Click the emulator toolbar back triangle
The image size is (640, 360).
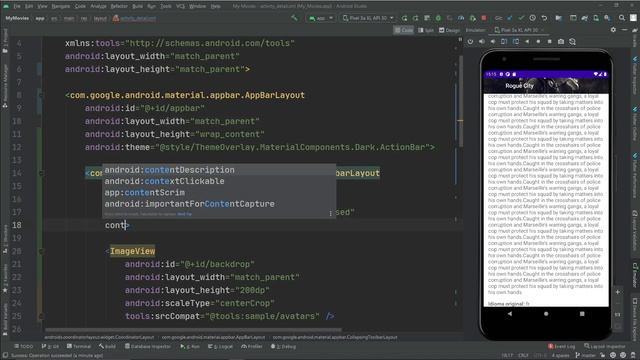527,42
